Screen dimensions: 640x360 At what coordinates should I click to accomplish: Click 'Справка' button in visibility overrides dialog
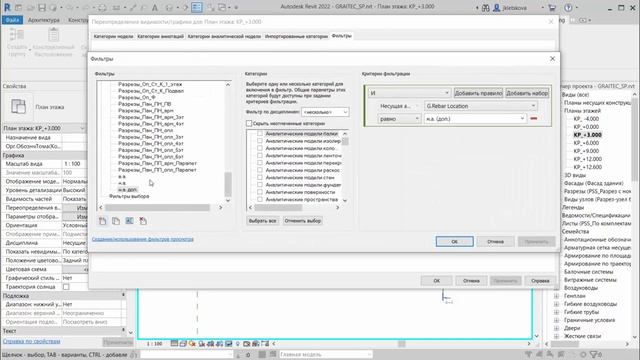pyautogui.click(x=540, y=281)
